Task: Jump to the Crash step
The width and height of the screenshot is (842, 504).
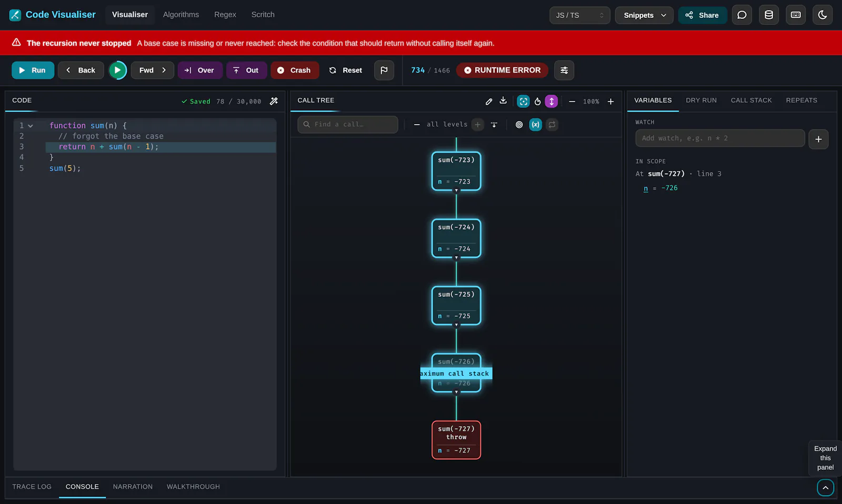Action: pyautogui.click(x=295, y=70)
